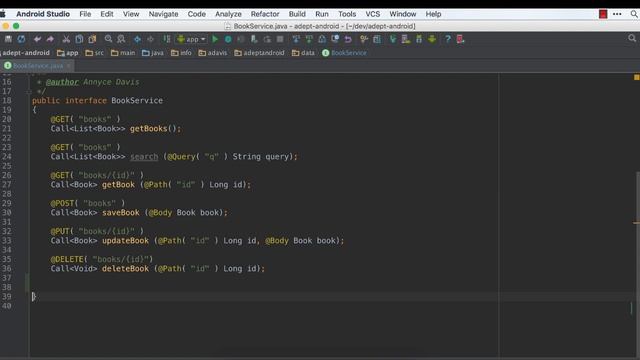Click the data package breadcrumb
Image resolution: width=640 pixels, height=360 pixels.
coord(303,53)
